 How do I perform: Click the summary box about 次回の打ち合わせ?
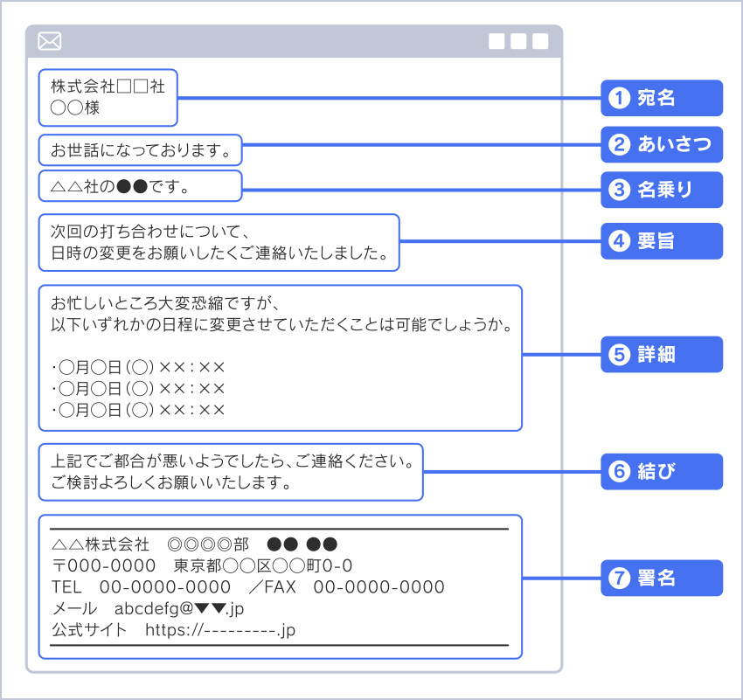pyautogui.click(x=219, y=243)
